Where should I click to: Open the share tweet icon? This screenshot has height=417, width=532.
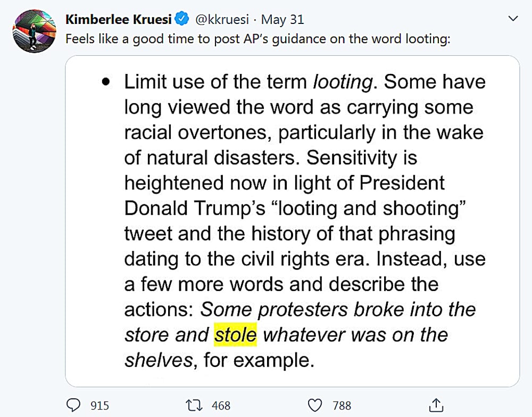pos(436,405)
